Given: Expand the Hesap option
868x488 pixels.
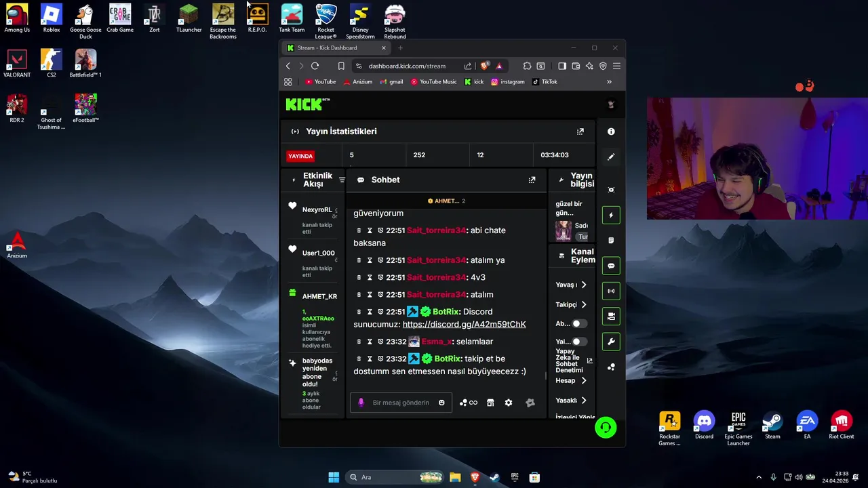Looking at the screenshot, I should (583, 380).
